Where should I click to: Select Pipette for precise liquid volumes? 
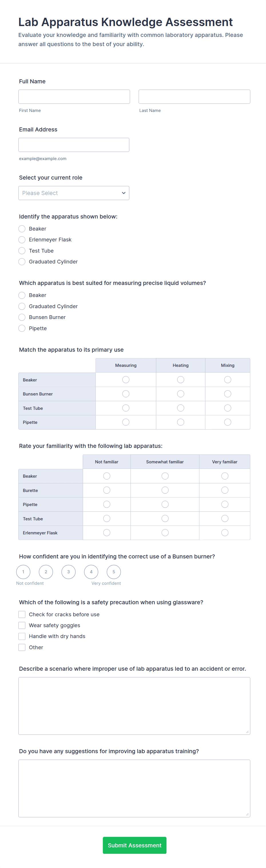click(x=22, y=328)
